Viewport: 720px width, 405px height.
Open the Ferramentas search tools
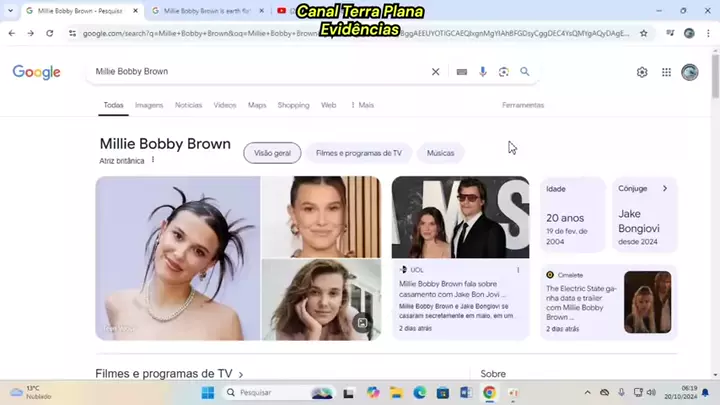[523, 105]
